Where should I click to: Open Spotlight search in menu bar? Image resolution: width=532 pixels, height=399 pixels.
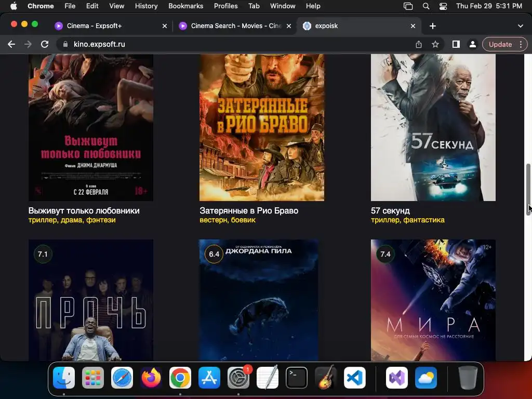pyautogui.click(x=426, y=6)
